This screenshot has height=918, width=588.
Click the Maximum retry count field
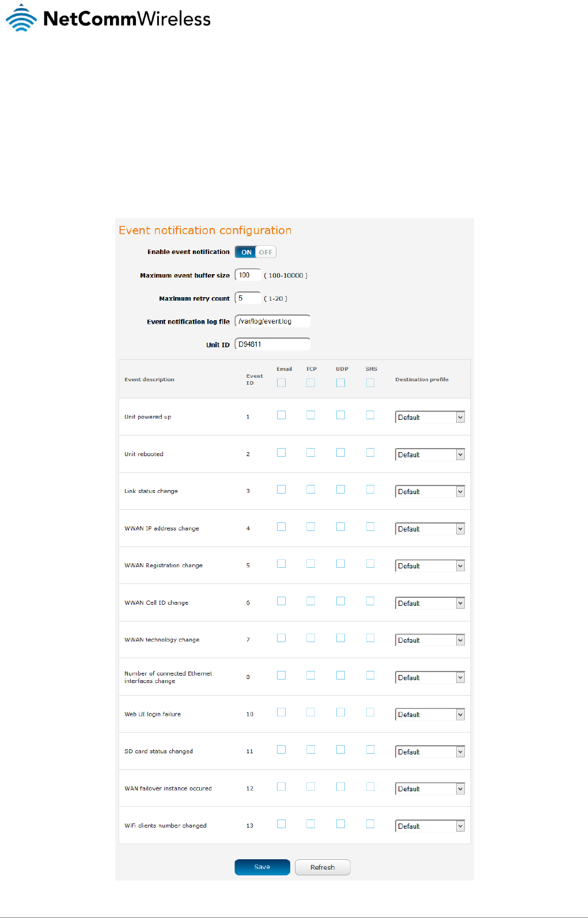(x=248, y=298)
